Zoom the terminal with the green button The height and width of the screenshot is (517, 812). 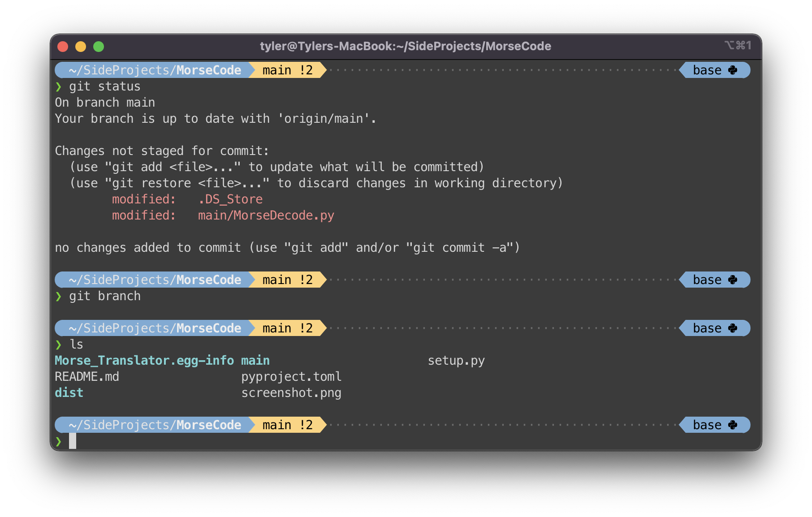[x=99, y=47]
